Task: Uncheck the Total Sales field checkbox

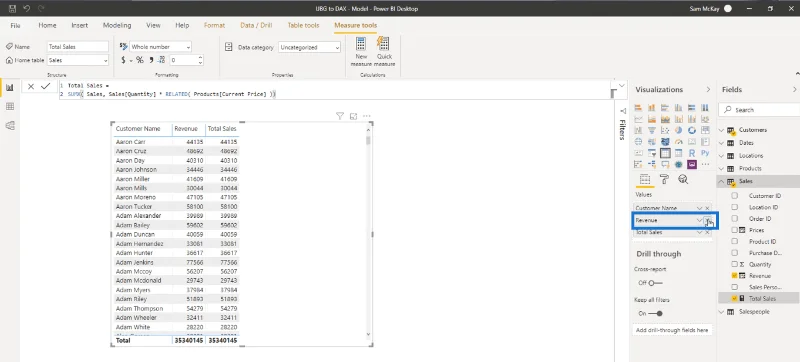Action: tap(735, 298)
